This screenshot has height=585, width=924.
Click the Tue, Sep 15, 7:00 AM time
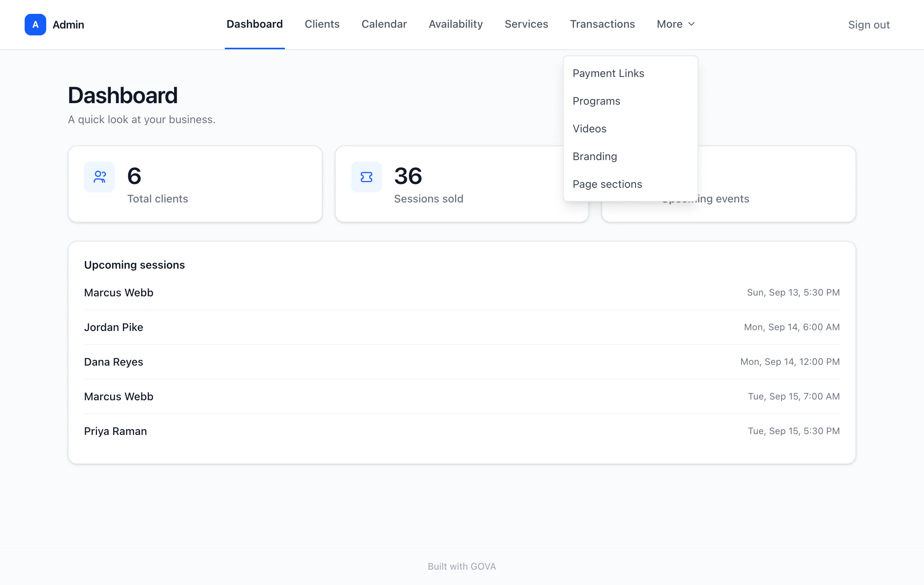[x=793, y=396]
